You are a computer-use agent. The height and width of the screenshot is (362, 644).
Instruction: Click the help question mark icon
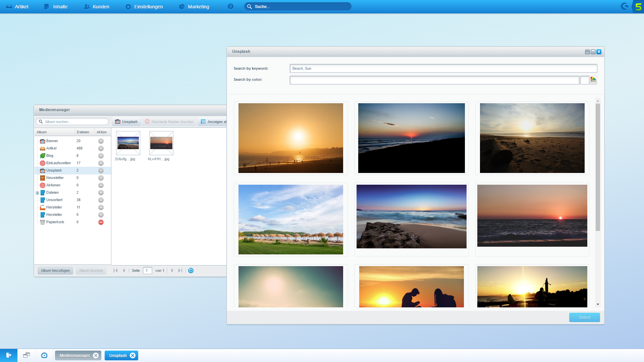[x=230, y=7]
